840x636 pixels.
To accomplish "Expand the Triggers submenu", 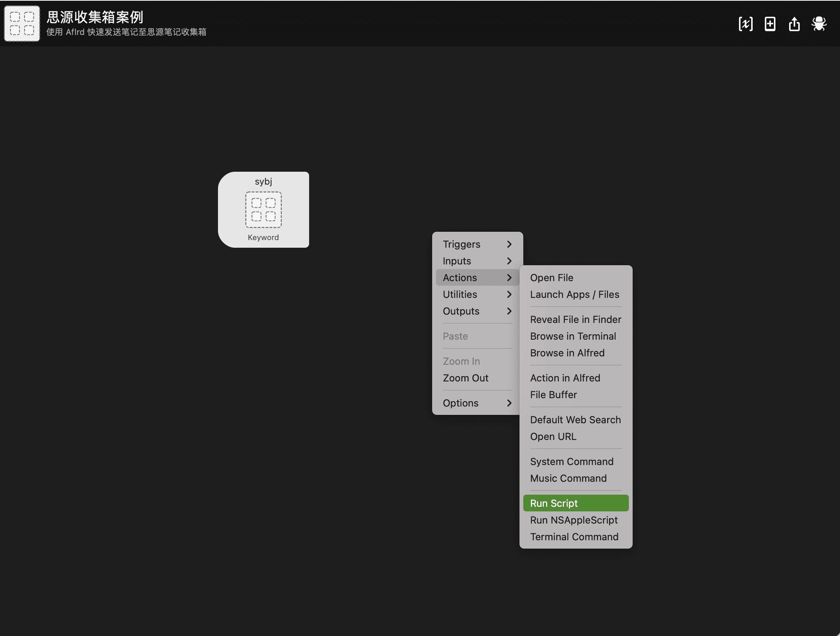I will pos(477,244).
